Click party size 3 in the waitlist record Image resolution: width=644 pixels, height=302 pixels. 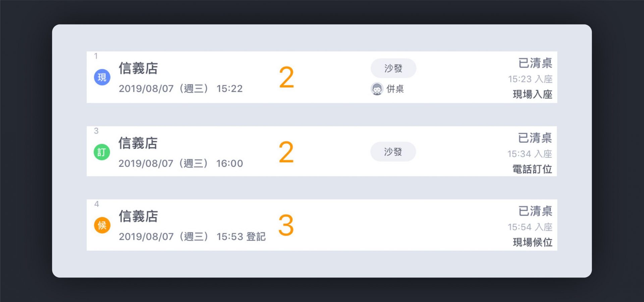(x=286, y=225)
